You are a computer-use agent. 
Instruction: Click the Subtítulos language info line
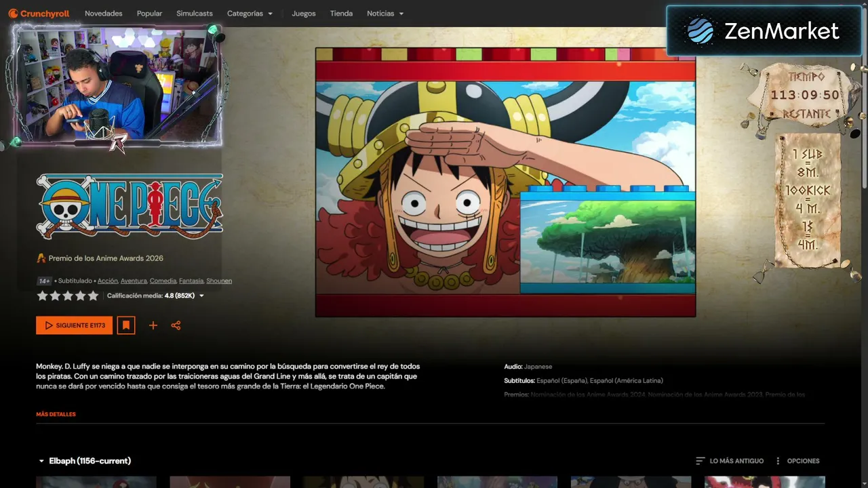pos(584,381)
